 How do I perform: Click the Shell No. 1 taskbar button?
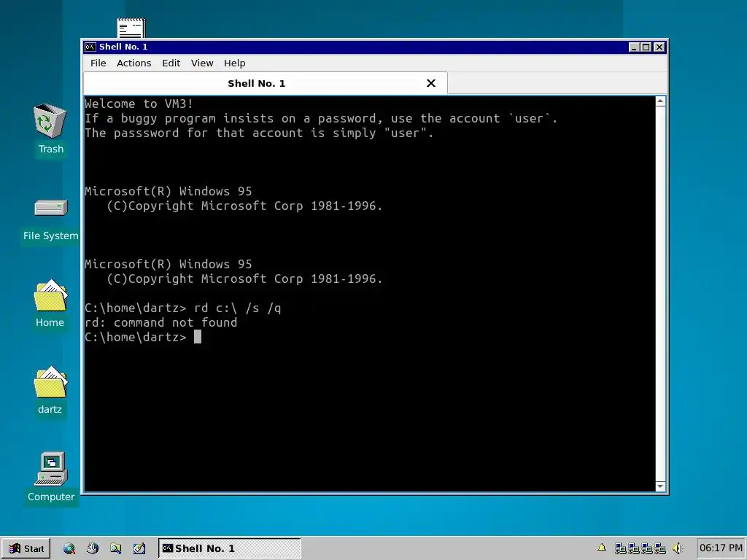tap(230, 548)
